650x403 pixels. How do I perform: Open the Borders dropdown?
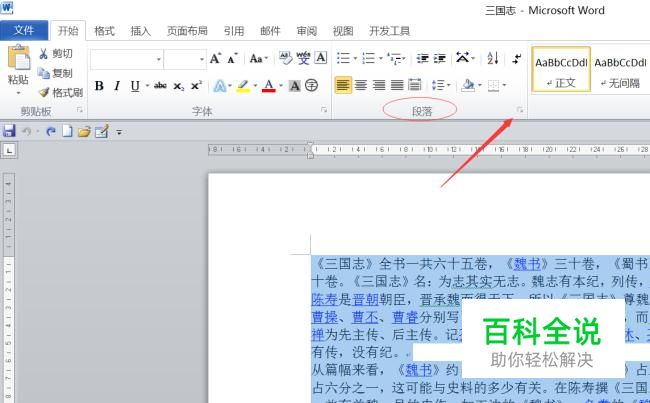[497, 85]
